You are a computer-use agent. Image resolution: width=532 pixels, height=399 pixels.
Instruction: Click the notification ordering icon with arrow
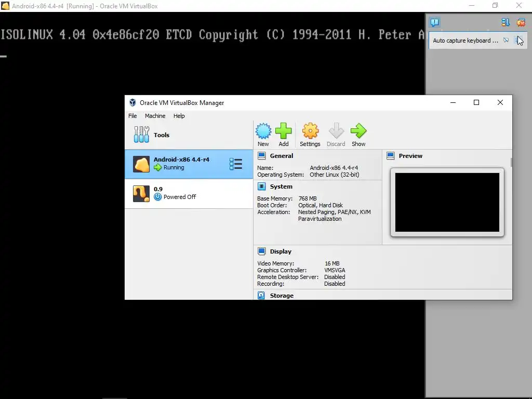click(506, 22)
